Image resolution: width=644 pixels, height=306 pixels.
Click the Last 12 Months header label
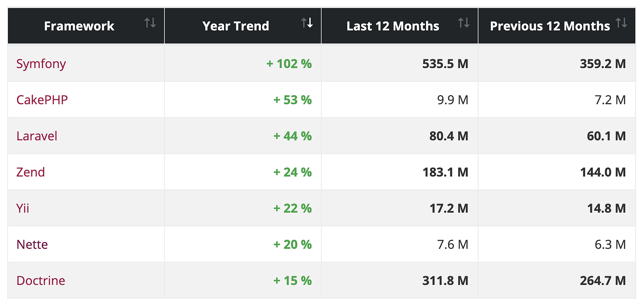pos(393,26)
